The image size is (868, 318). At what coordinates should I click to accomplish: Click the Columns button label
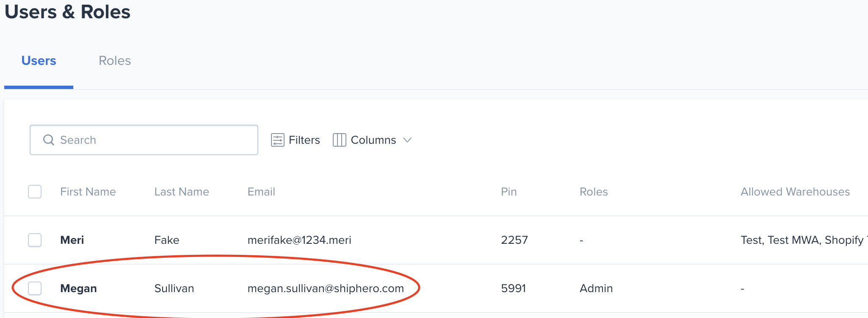[x=373, y=140]
